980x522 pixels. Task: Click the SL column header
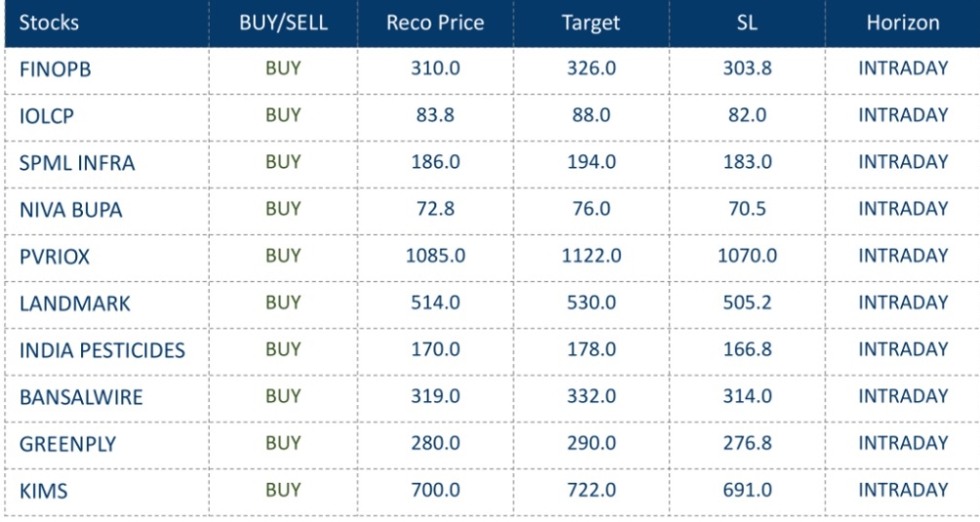747,22
